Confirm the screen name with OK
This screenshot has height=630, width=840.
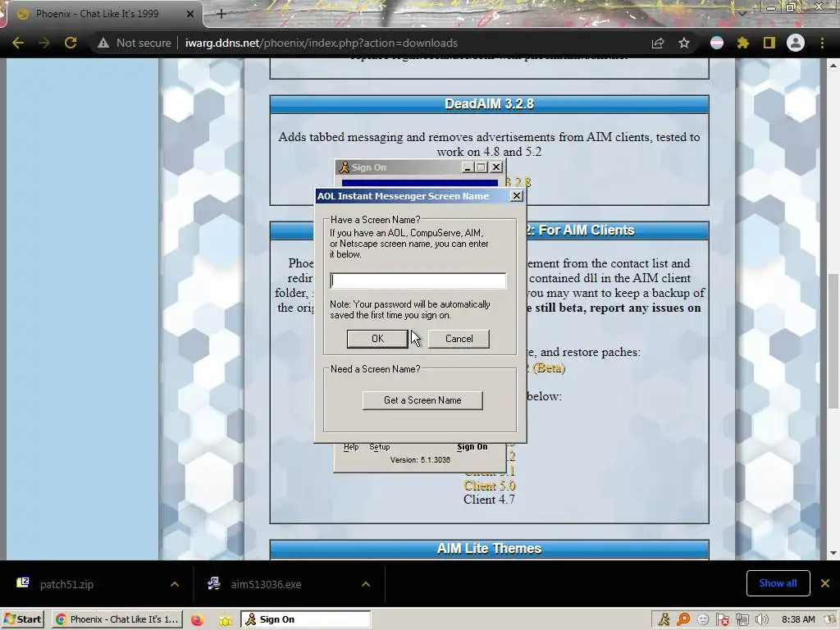tap(377, 339)
